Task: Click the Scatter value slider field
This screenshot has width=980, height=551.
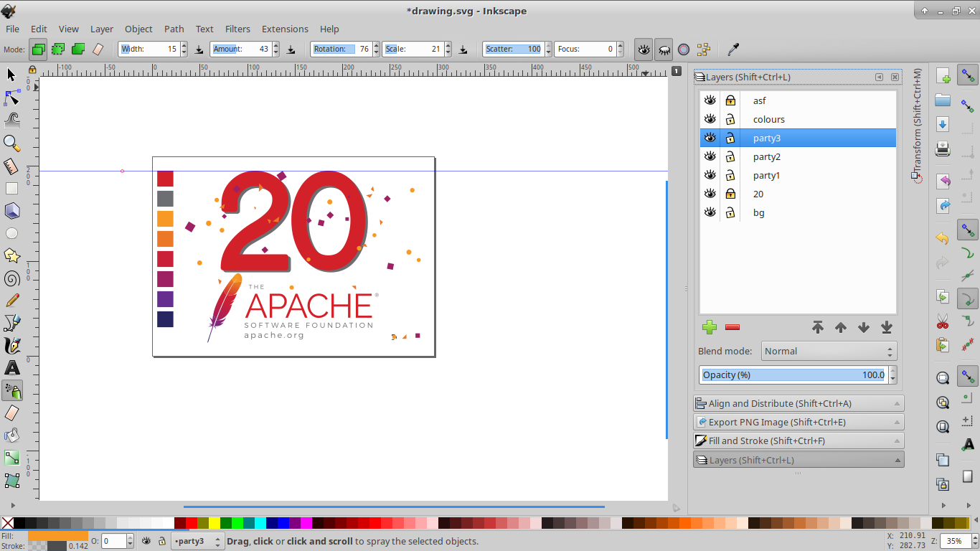Action: click(x=513, y=50)
